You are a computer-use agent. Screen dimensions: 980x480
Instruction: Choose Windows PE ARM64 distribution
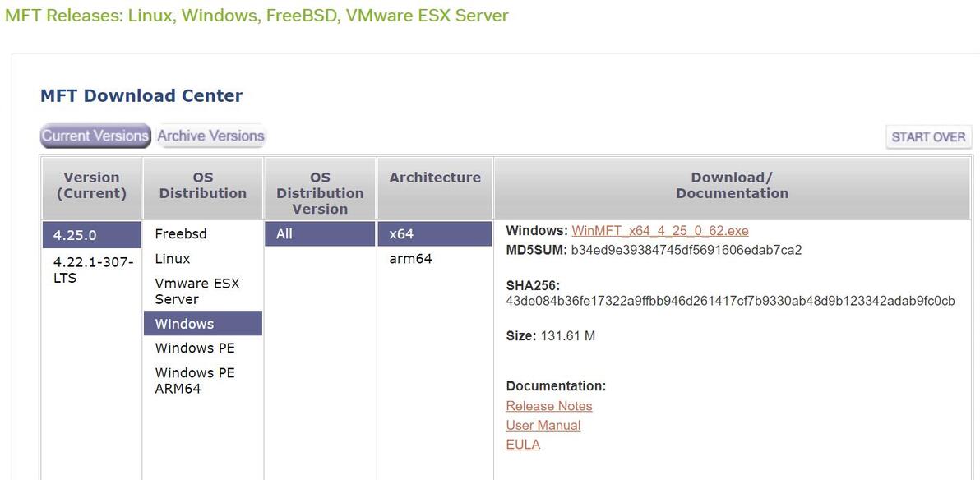coord(195,381)
